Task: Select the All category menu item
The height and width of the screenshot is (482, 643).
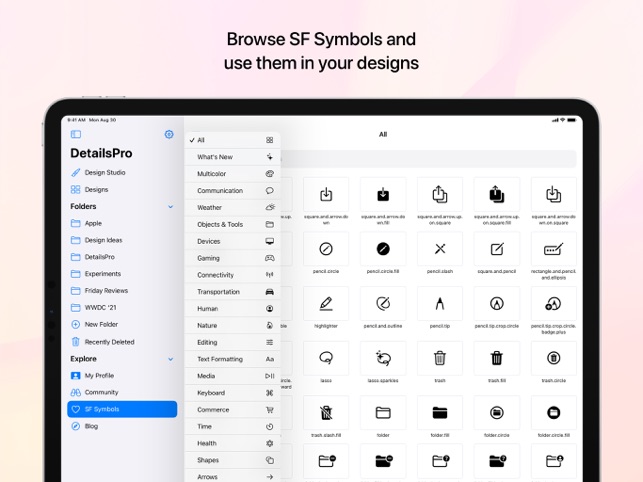Action: (x=233, y=140)
